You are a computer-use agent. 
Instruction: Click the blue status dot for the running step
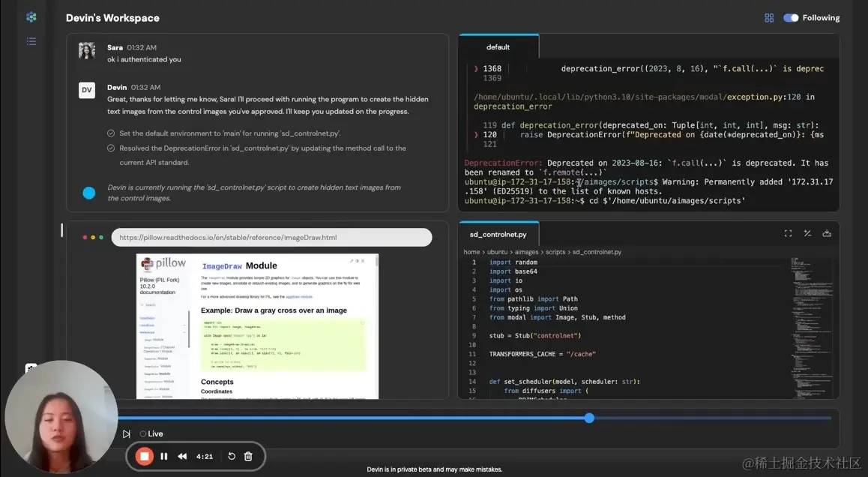88,193
